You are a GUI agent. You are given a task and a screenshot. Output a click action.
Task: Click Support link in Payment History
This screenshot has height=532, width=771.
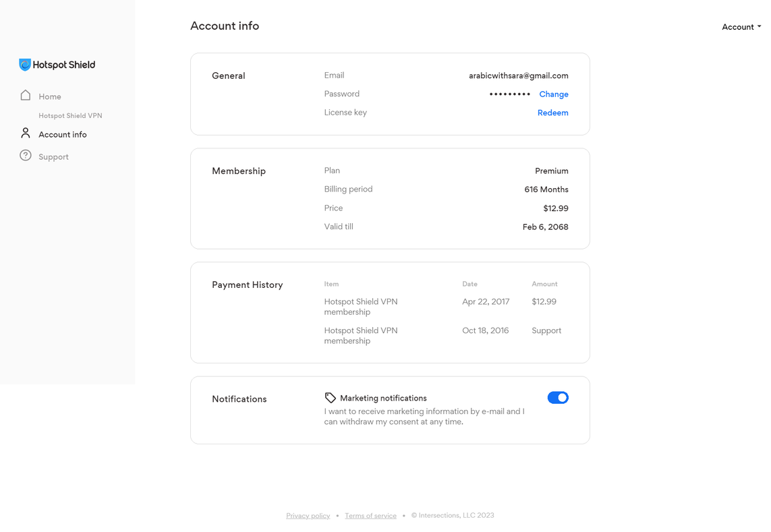[546, 330]
